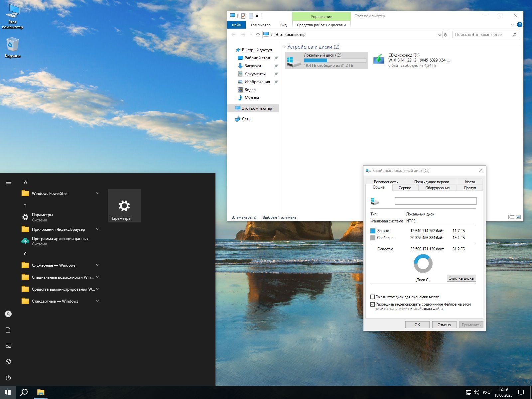
Task: Open the Settings gear in the Start sidebar
Action: [x=8, y=362]
